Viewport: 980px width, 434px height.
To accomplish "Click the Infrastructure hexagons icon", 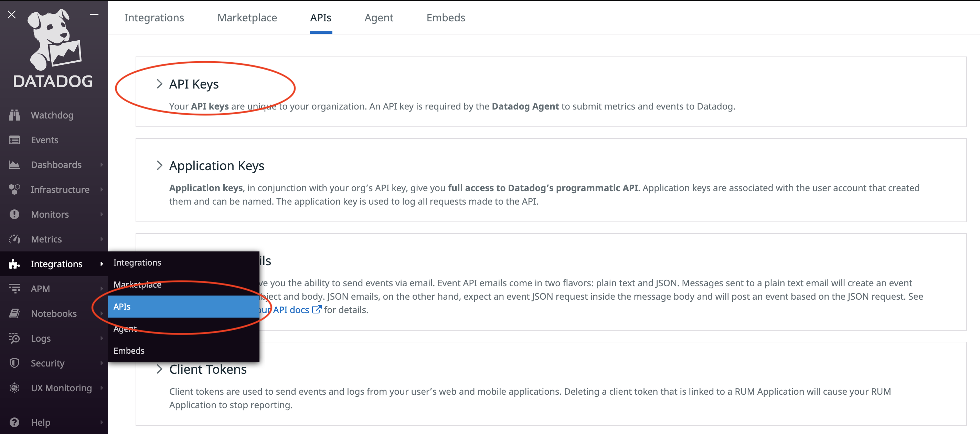I will 14,189.
